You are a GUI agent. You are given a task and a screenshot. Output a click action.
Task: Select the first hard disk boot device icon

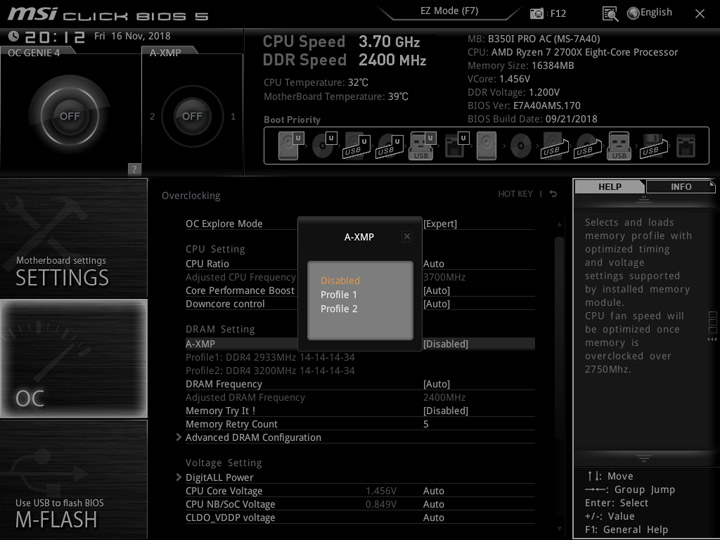click(x=290, y=145)
